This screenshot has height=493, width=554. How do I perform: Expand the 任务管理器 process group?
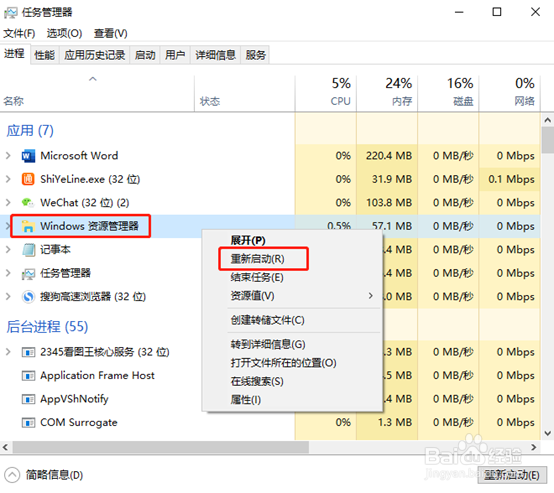point(8,273)
